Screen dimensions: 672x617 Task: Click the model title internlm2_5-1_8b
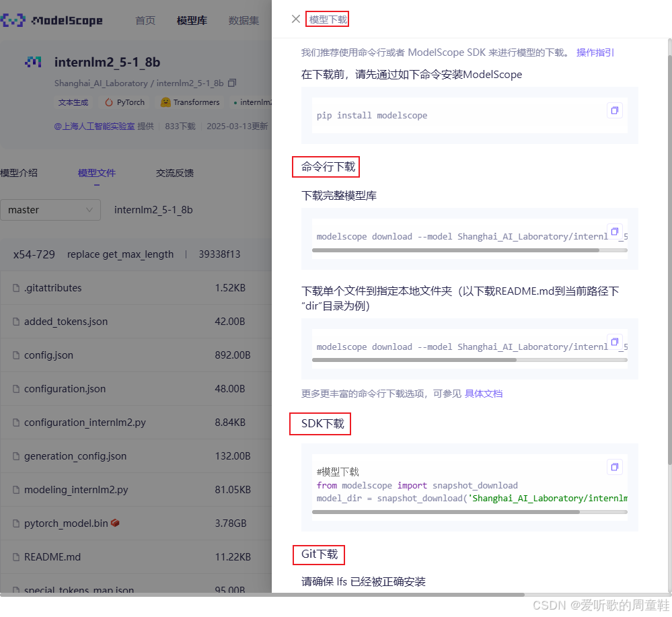point(107,62)
